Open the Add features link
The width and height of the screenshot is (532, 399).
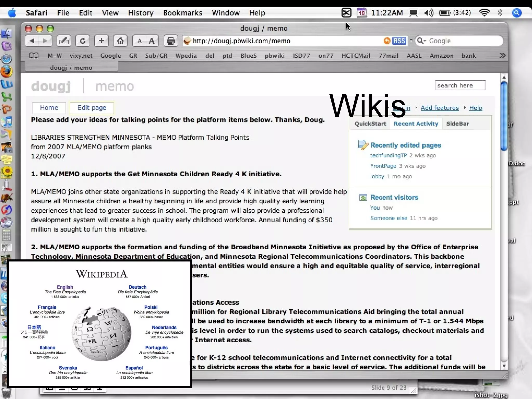[x=440, y=108]
